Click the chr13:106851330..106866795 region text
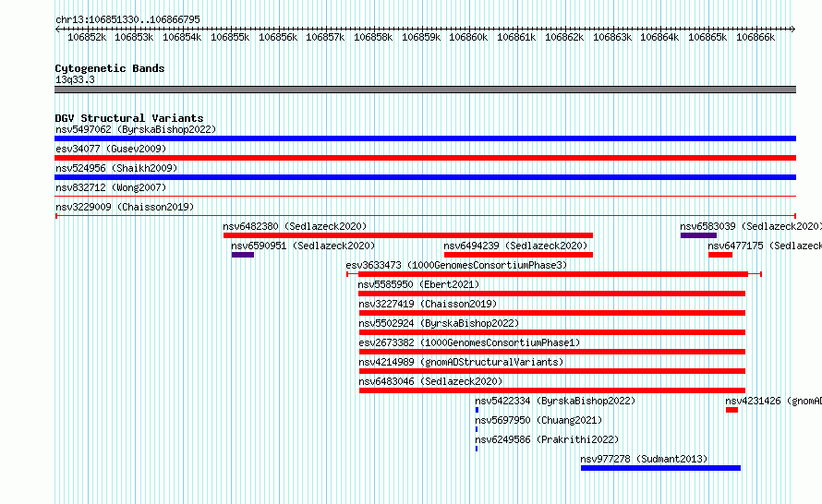This screenshot has height=504, width=822. [x=127, y=19]
